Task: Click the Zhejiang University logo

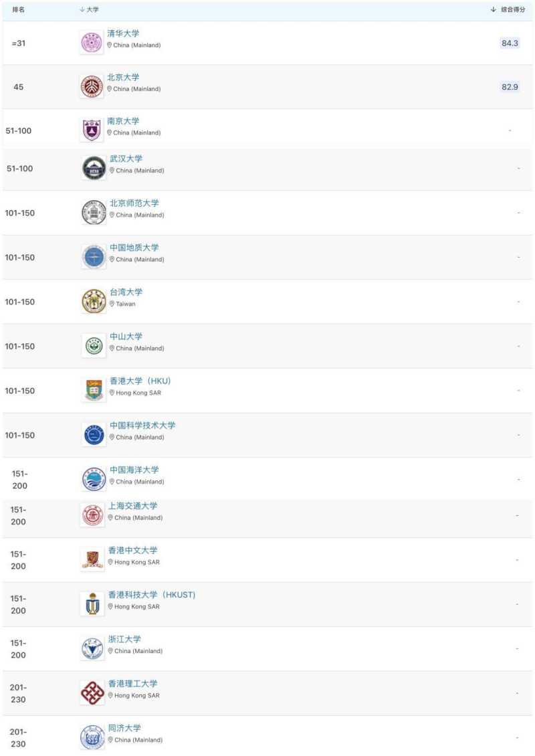Action: [x=92, y=648]
